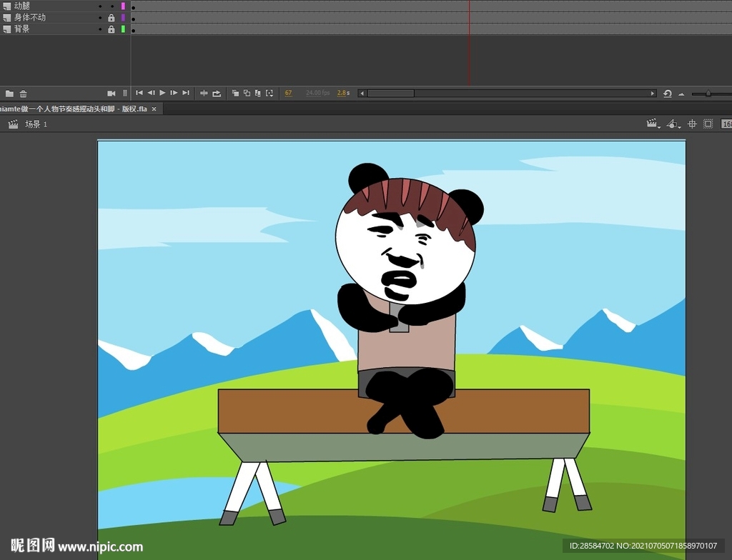The height and width of the screenshot is (560, 732).
Task: Click purple outline swatch of 身体不动
Action: point(123,17)
